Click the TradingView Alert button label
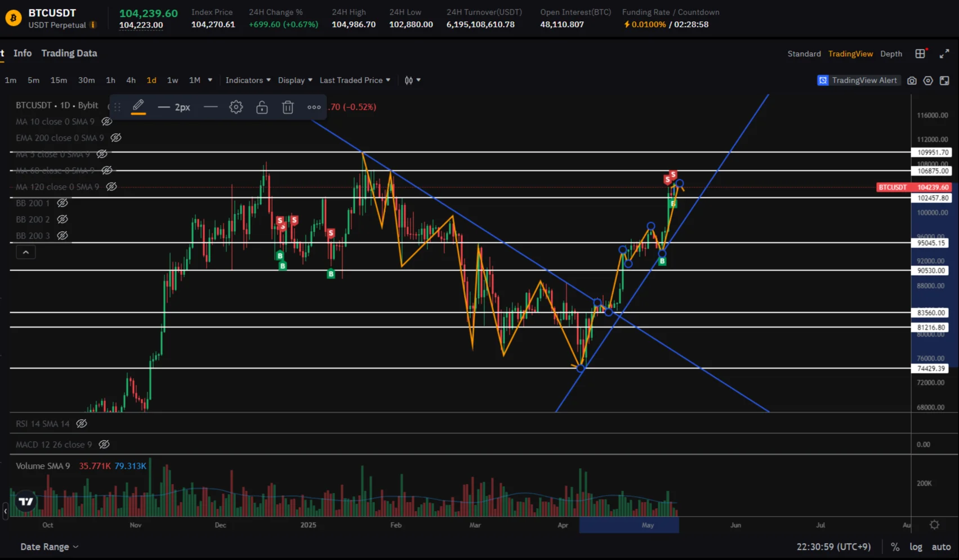Image resolution: width=959 pixels, height=560 pixels. pyautogui.click(x=864, y=80)
